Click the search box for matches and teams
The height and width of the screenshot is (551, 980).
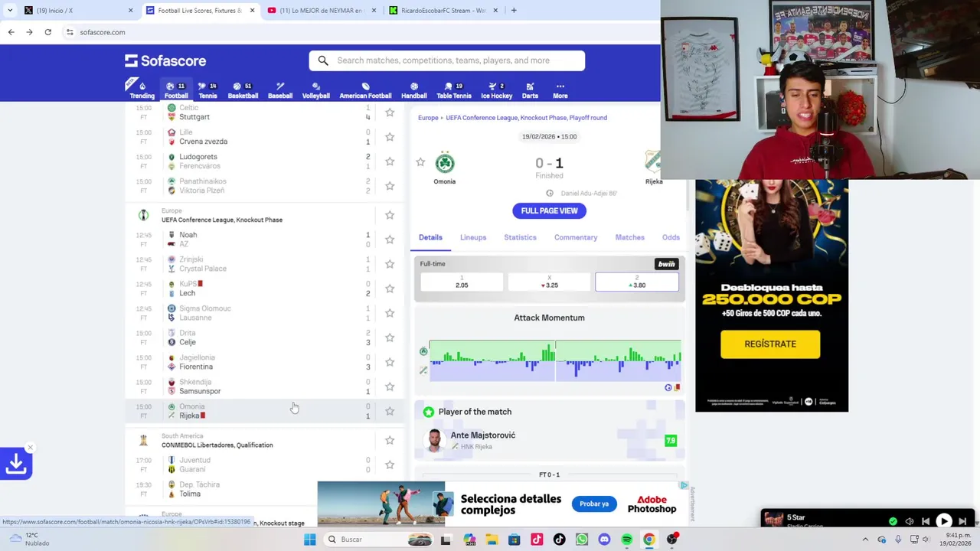tap(447, 60)
